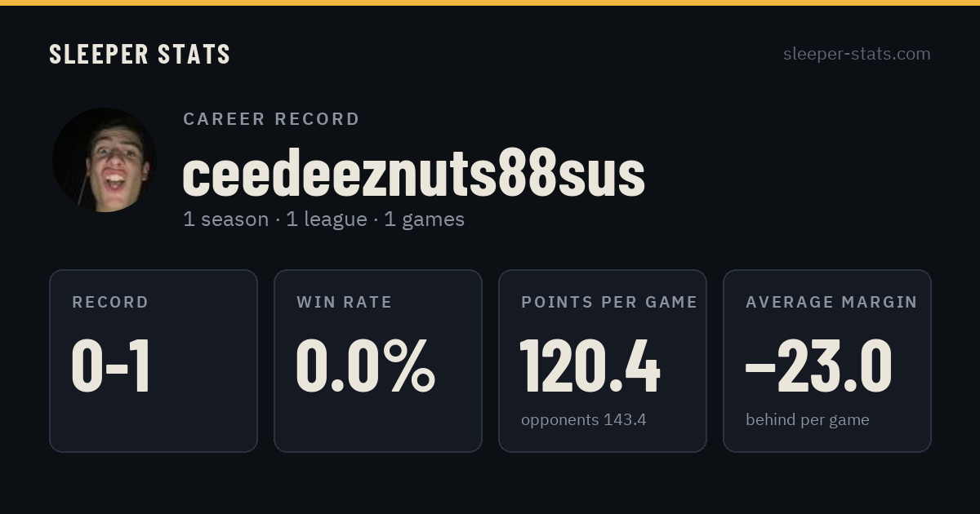980x514 pixels.
Task: Click the 0.0% win rate value
Action: point(366,366)
